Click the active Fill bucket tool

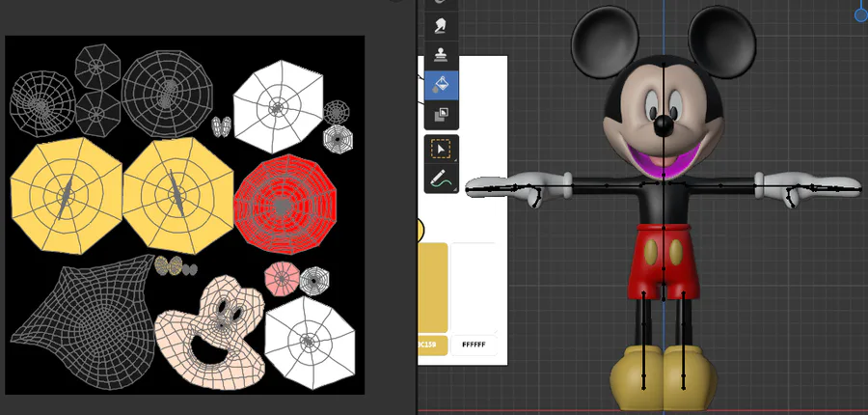point(441,85)
